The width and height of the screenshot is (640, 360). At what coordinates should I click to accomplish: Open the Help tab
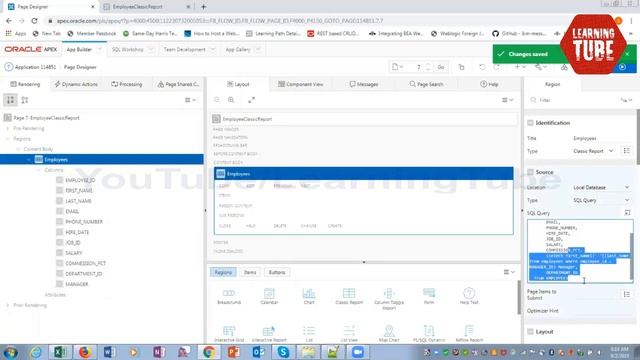tap(489, 84)
